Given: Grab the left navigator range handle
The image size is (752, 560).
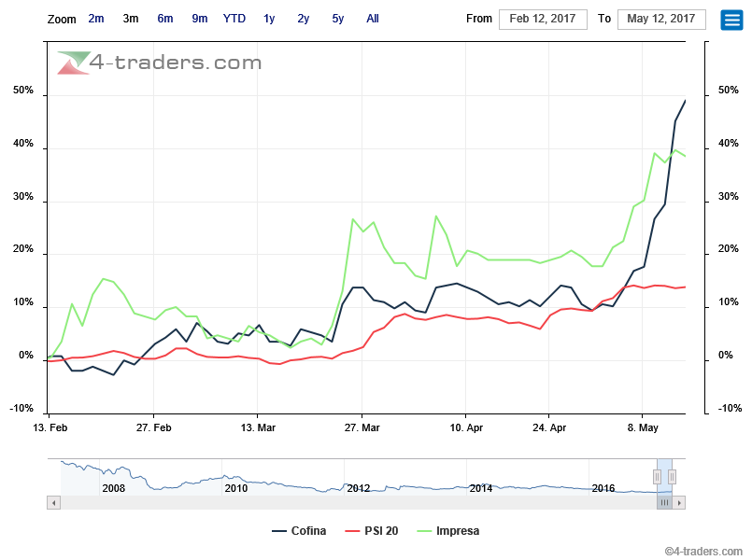Looking at the screenshot, I should coord(657,477).
